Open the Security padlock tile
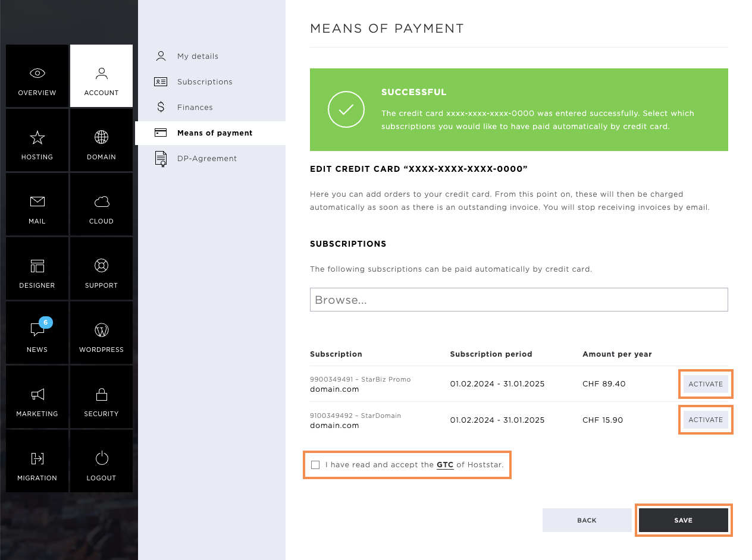 101,397
